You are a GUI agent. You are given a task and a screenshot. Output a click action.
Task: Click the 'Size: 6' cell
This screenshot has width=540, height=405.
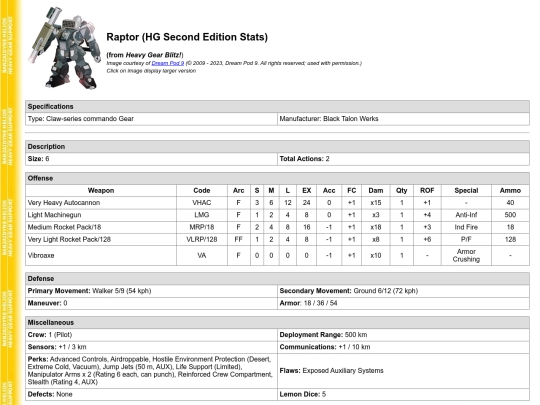coord(151,159)
